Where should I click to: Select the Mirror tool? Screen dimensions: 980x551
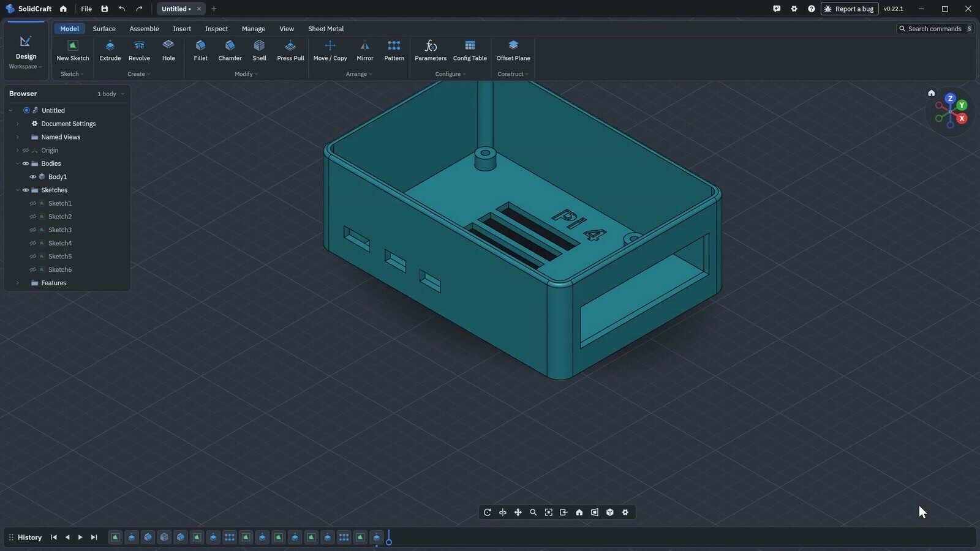click(x=365, y=51)
